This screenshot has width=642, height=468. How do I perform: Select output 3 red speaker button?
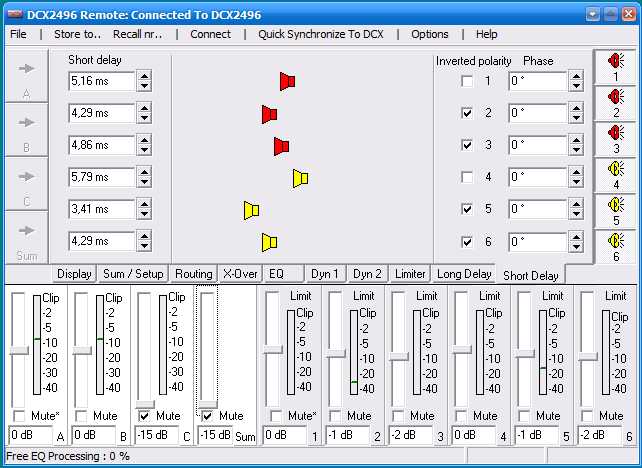(616, 140)
